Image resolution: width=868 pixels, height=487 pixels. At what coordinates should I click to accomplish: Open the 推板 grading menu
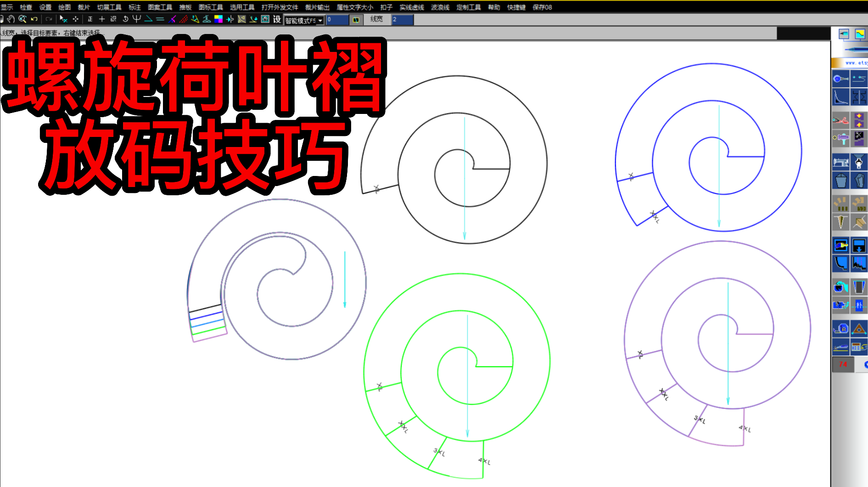tap(185, 7)
